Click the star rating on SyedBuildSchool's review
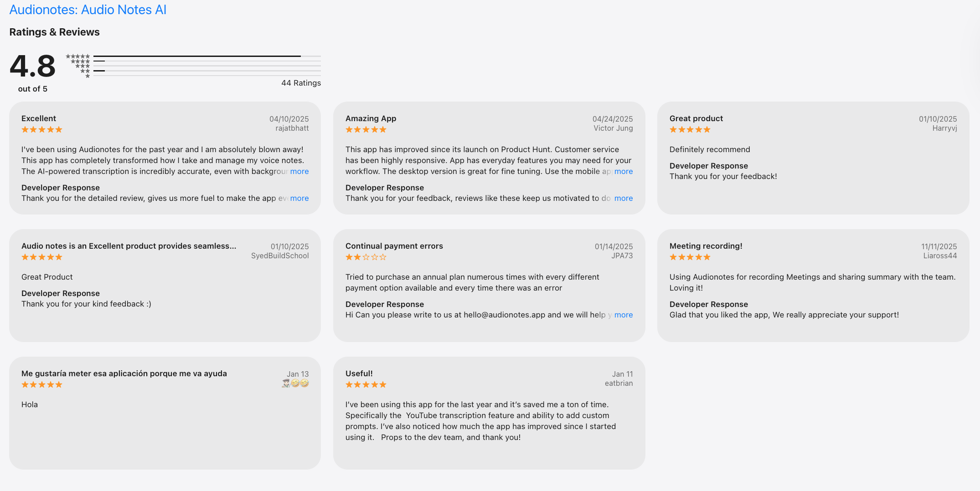980x491 pixels. coord(41,256)
